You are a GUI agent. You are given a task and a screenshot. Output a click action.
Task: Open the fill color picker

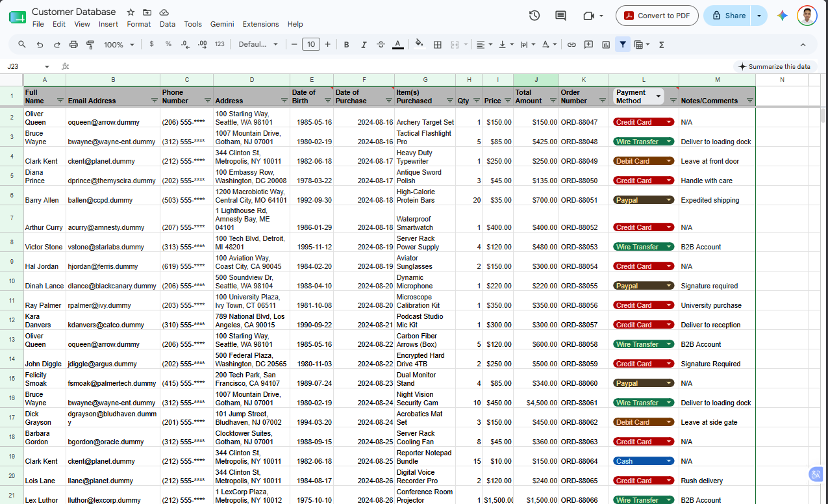point(419,44)
